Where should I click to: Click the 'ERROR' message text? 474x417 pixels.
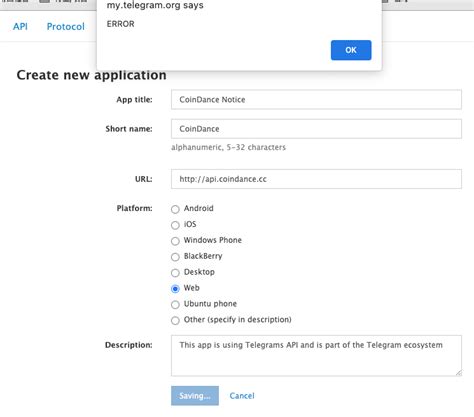(121, 24)
